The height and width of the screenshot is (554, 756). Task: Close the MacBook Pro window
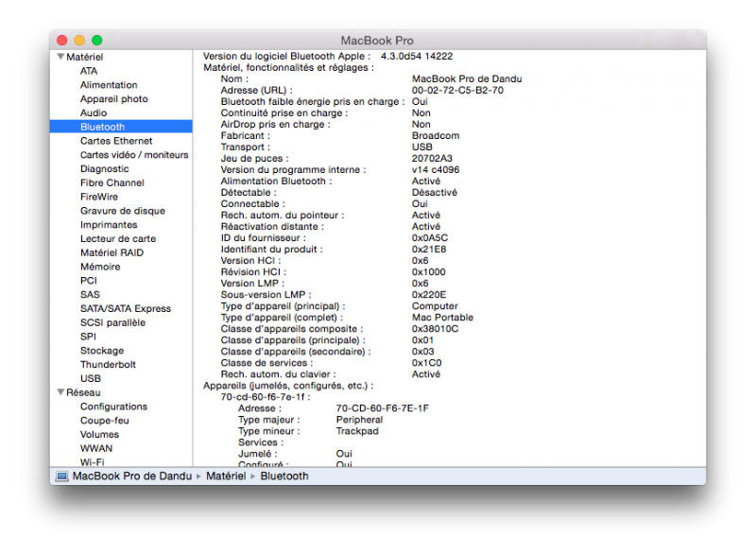coord(62,41)
